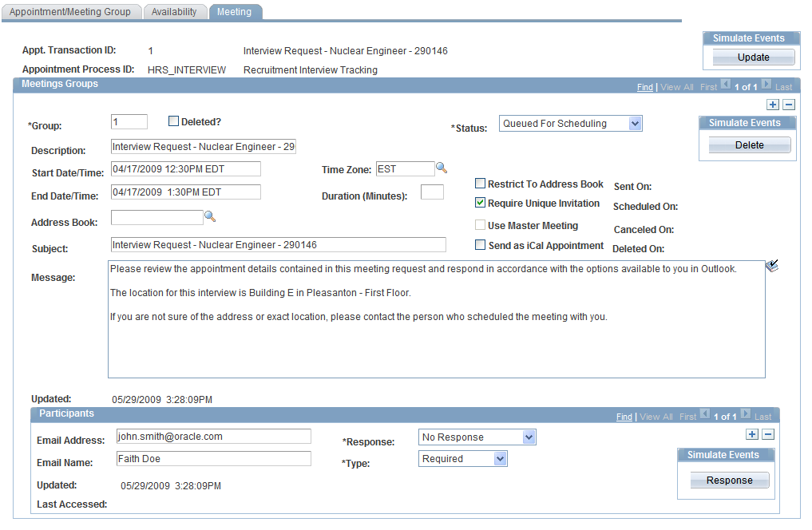Select the Recruitment Interview Tracking text
This screenshot has height=530, width=812.
(311, 70)
